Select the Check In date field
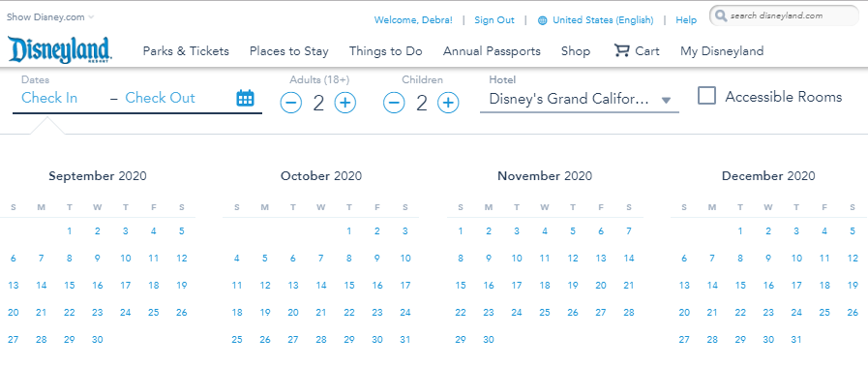The width and height of the screenshot is (868, 367). coord(49,98)
